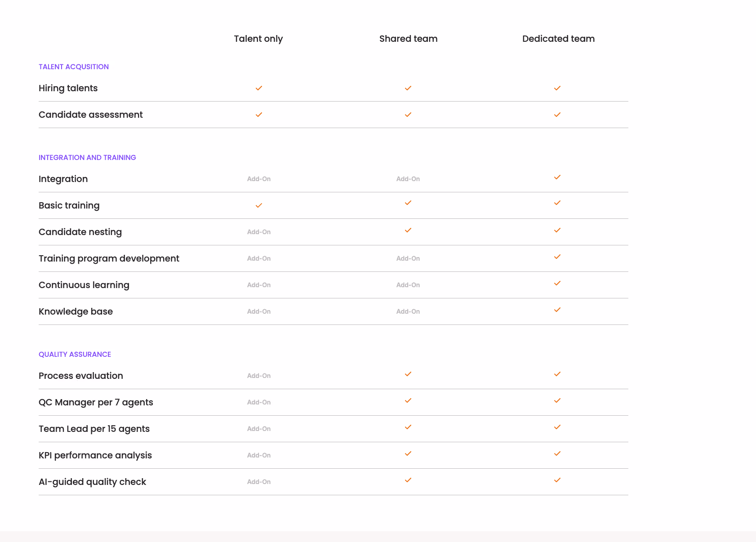Screen dimensions: 756x542
Task: Click Process evaluation checkmark under Shared team
Action: (408, 374)
